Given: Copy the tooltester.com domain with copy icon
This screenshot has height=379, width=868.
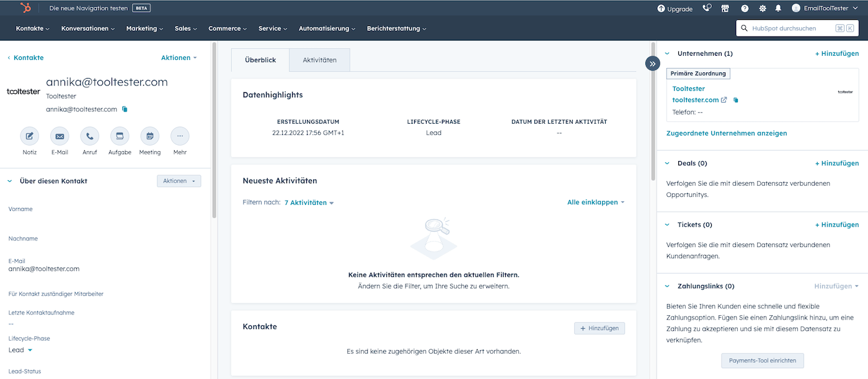Looking at the screenshot, I should [x=736, y=100].
